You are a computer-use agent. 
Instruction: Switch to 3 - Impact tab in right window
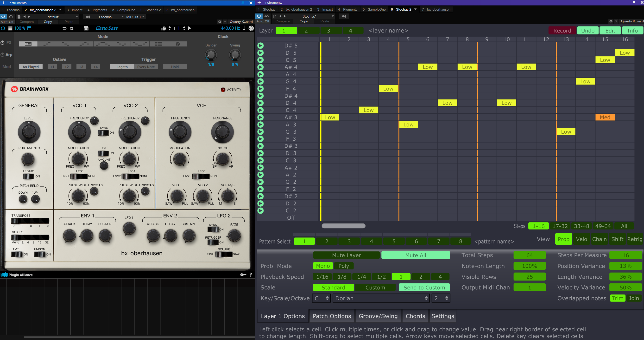pyautogui.click(x=325, y=9)
